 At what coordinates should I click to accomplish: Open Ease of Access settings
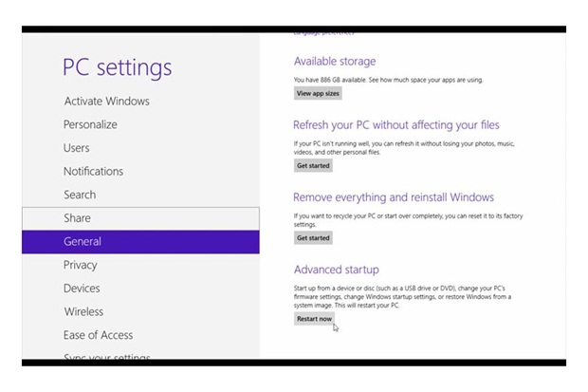tap(140, 335)
